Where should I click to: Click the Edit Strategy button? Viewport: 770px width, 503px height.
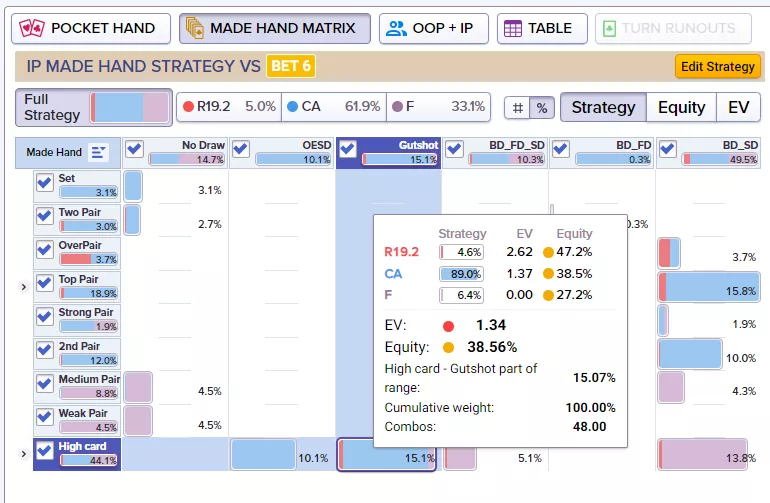717,67
